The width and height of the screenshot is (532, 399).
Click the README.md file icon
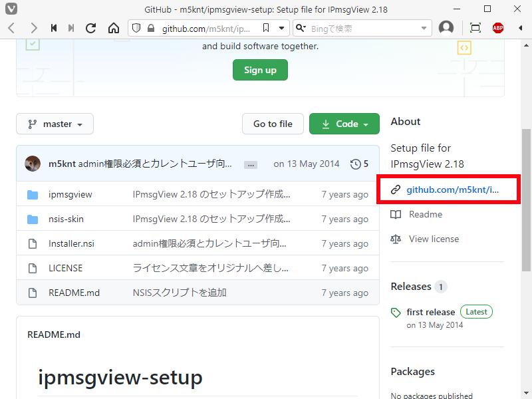[33, 293]
